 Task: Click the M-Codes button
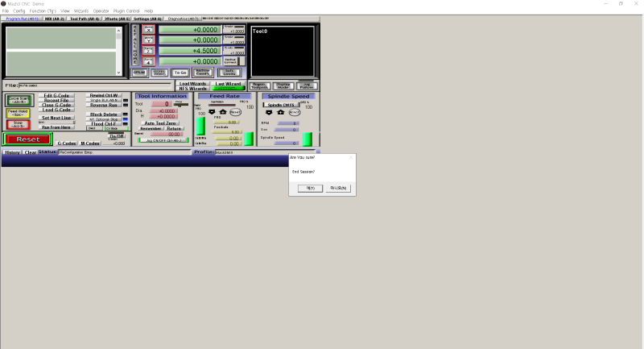click(90, 143)
